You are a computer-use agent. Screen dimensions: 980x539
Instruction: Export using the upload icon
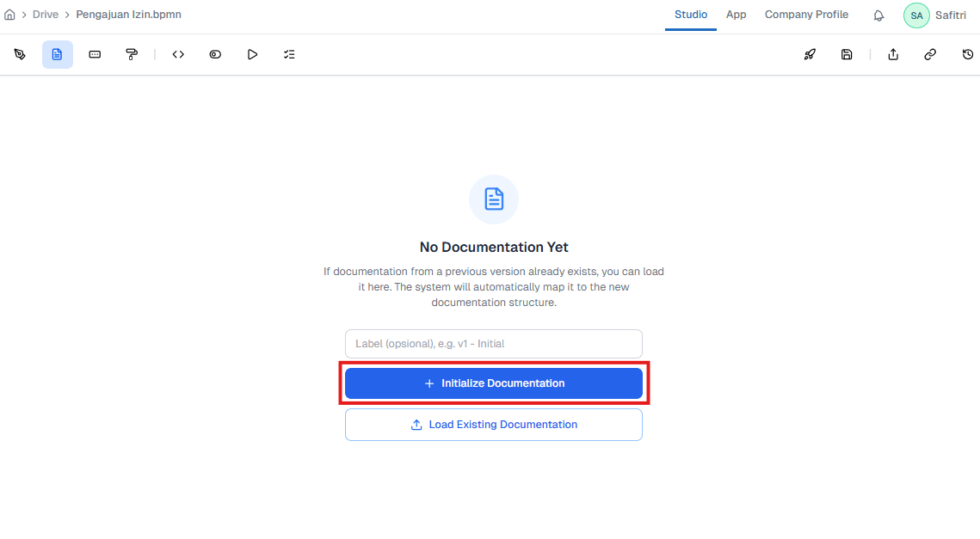tap(892, 54)
